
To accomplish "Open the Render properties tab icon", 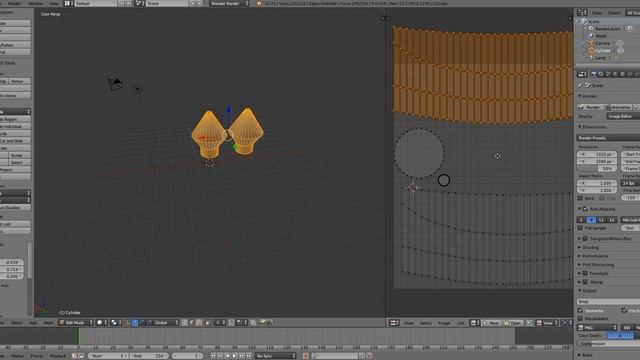I will pos(593,74).
